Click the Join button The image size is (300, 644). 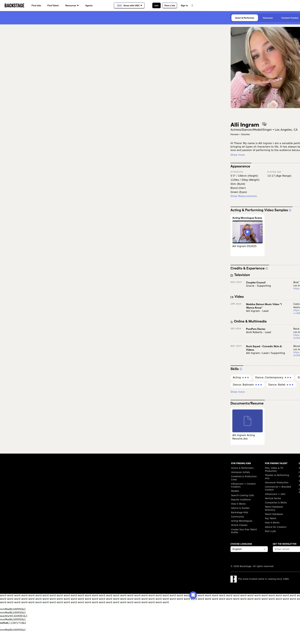click(156, 5)
